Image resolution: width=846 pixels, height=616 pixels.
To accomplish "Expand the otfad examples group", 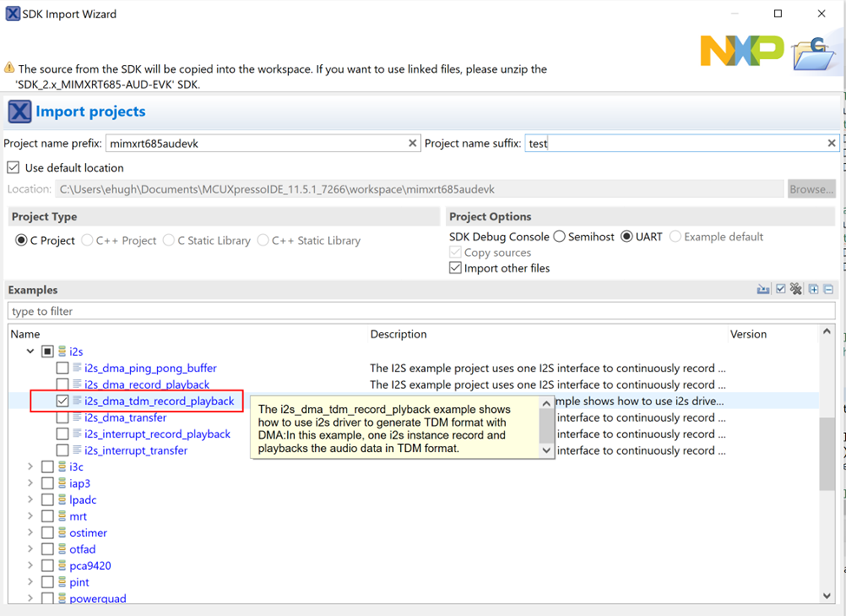I will coord(30,549).
